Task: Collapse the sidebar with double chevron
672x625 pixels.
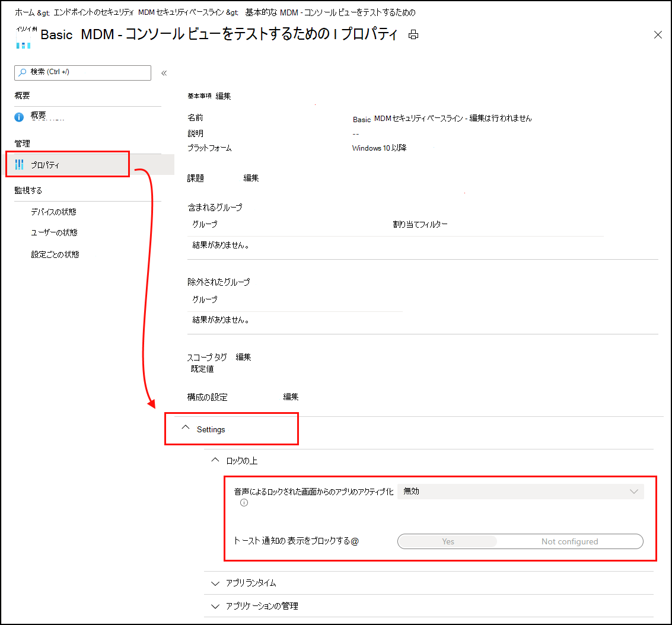Action: [164, 74]
